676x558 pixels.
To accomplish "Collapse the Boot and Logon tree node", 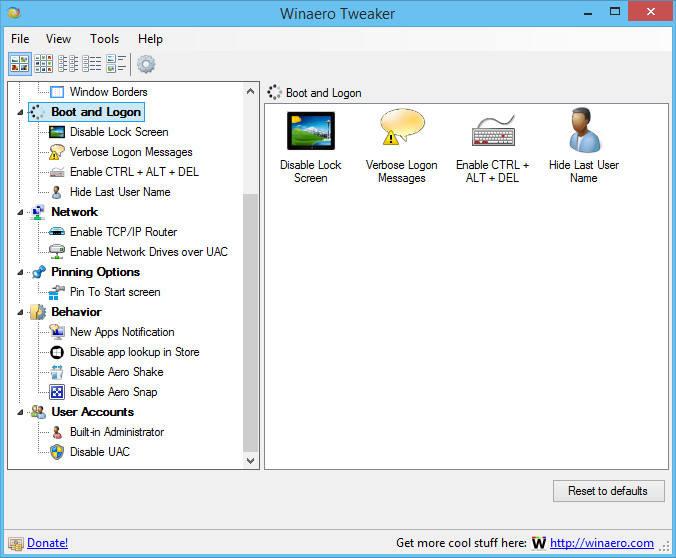I will pos(20,112).
